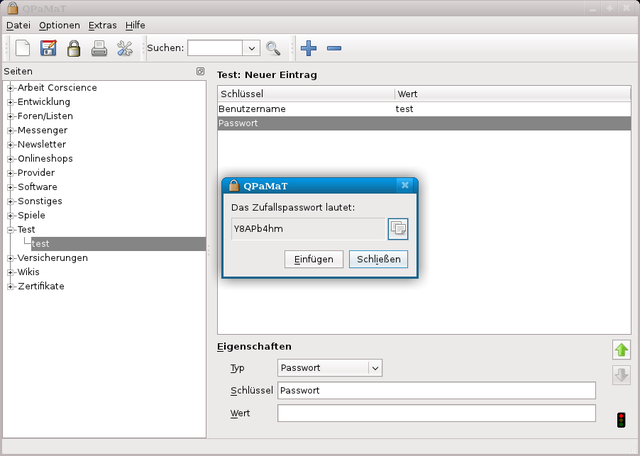The image size is (640, 456).
Task: Expand the Onlineshops tree node
Action: coord(10,159)
